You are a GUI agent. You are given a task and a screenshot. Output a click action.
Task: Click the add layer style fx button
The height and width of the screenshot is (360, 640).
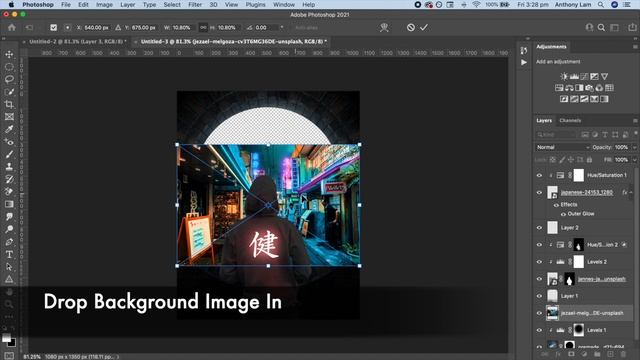click(x=558, y=354)
